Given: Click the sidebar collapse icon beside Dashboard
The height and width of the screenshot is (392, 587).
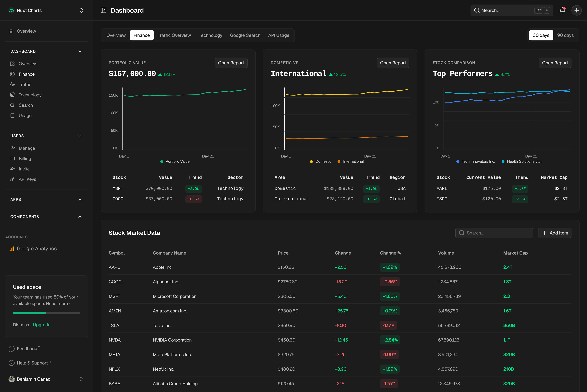Looking at the screenshot, I should pyautogui.click(x=104, y=10).
